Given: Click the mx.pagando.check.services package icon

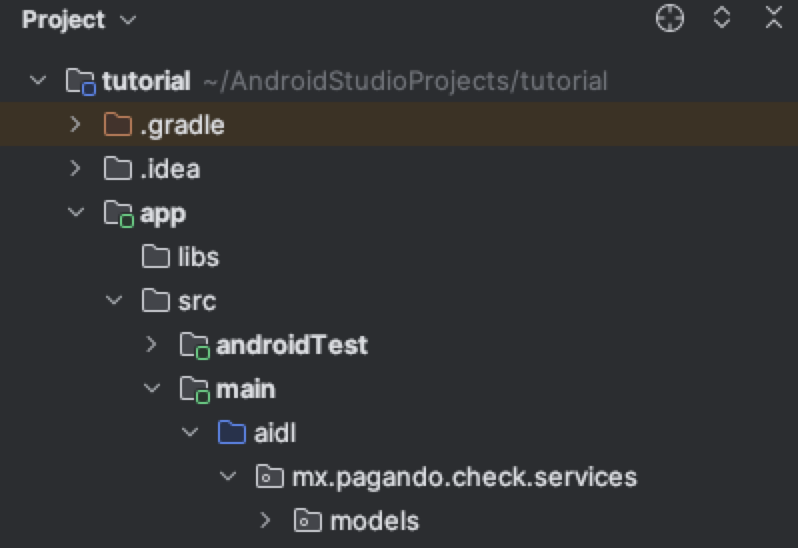Looking at the screenshot, I should point(269,477).
